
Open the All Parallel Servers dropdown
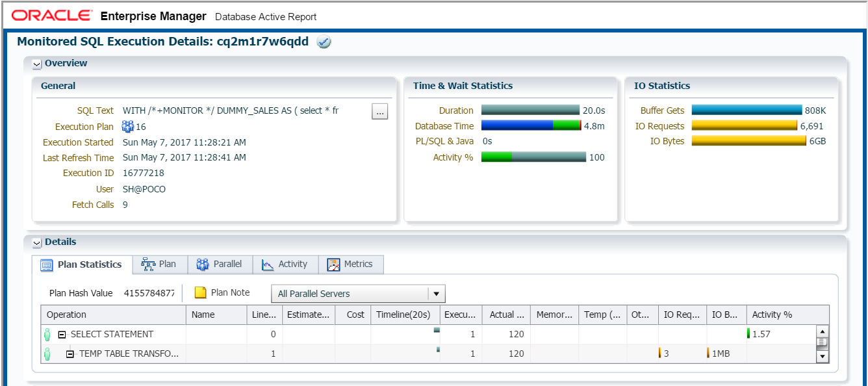[358, 294]
